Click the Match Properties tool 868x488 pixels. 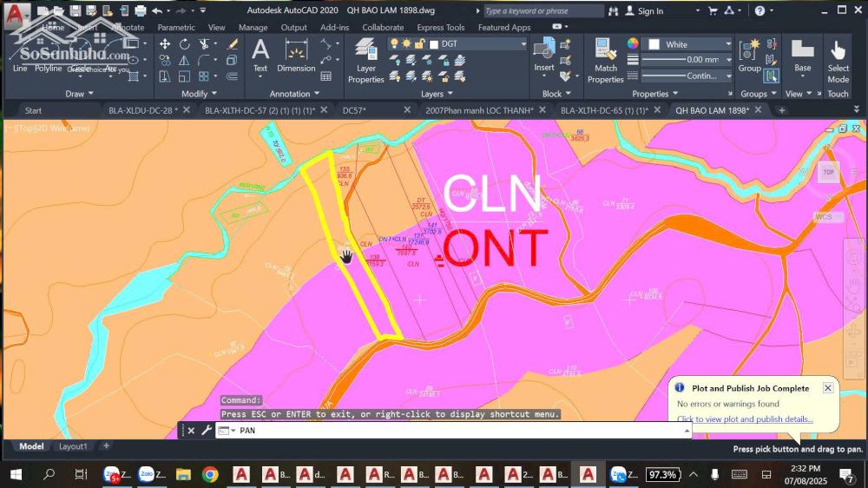(605, 61)
